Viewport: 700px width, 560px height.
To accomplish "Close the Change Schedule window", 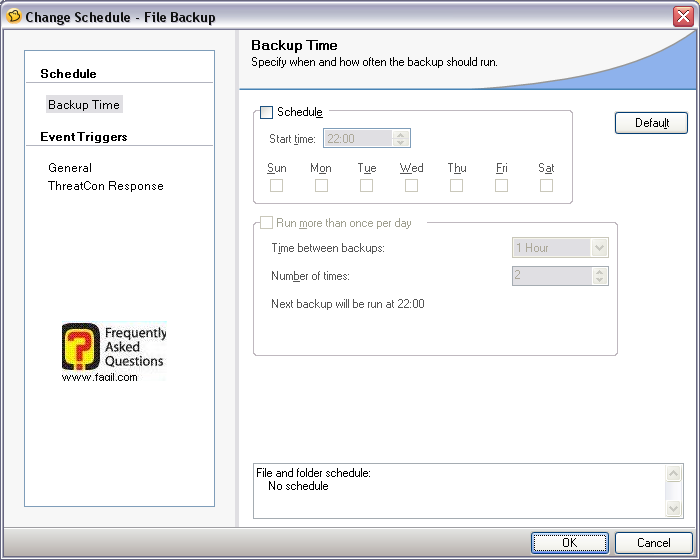I will click(x=683, y=16).
